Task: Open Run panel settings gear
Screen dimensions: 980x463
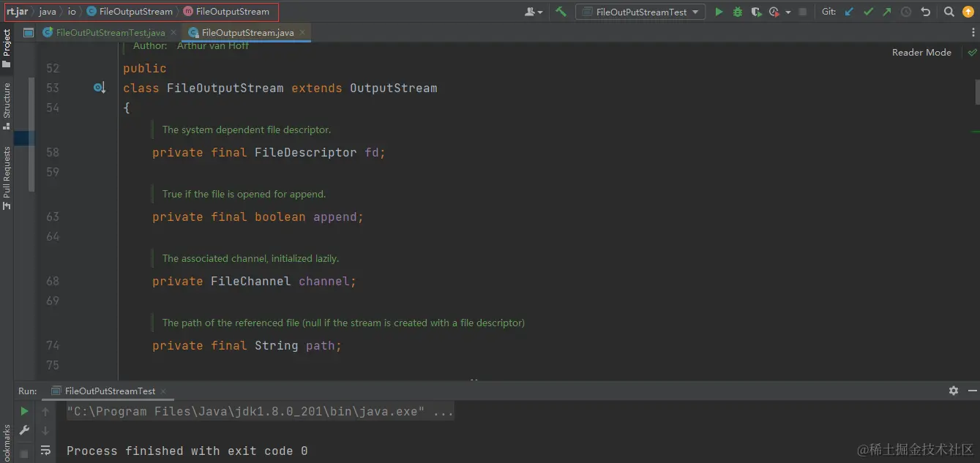Action: pos(953,391)
